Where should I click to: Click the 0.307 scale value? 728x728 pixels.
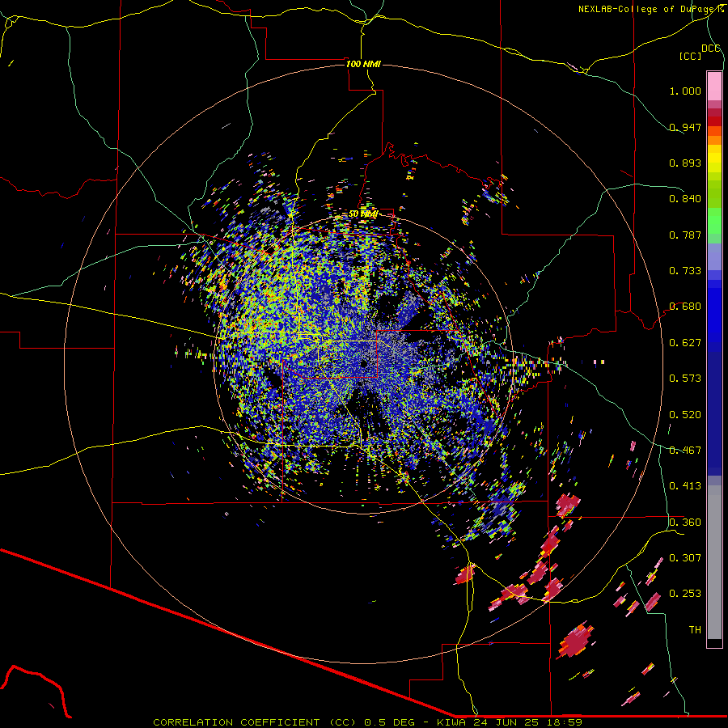coord(685,557)
